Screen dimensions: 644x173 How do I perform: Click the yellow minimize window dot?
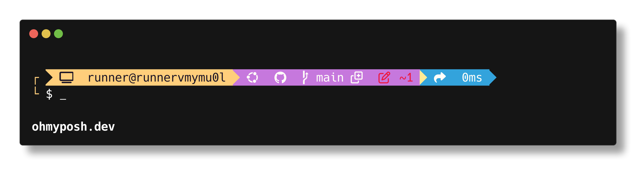point(46,34)
